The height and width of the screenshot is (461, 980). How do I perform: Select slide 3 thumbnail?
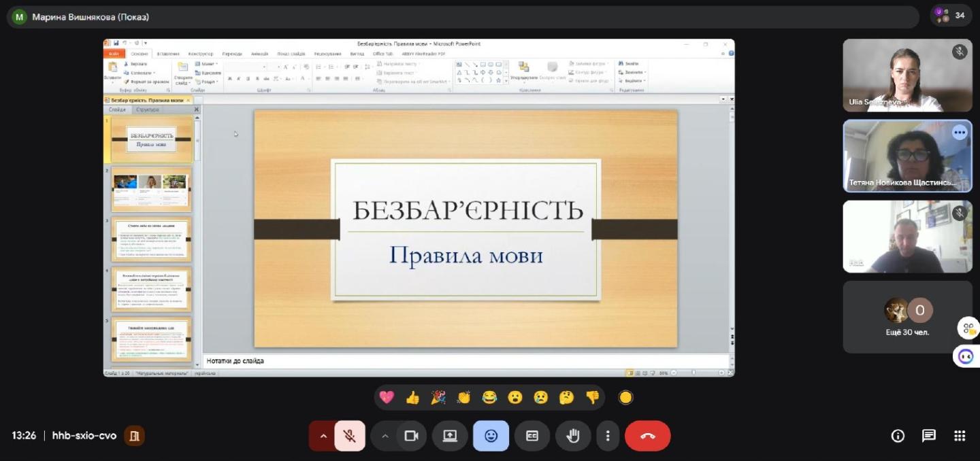[x=152, y=239]
